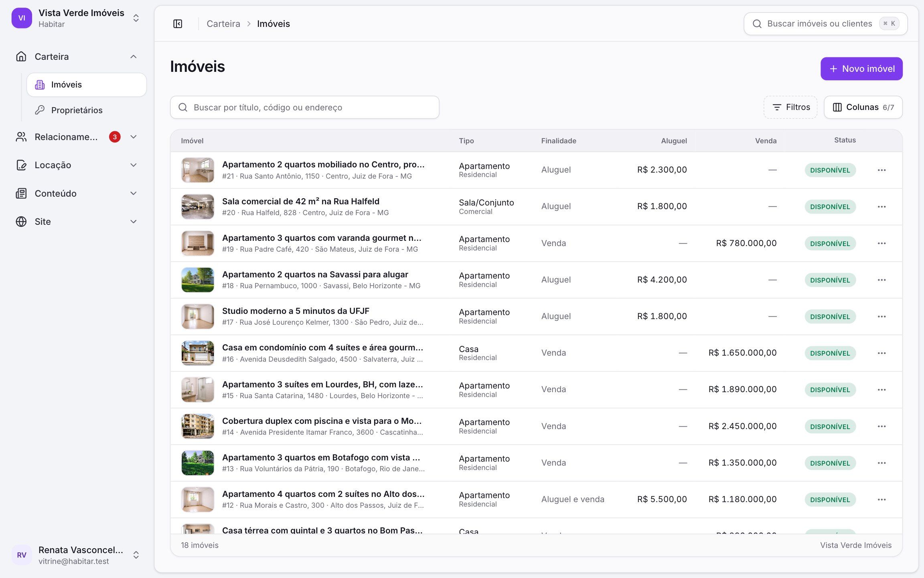
Task: Click the Carteira house icon
Action: pyautogui.click(x=21, y=57)
